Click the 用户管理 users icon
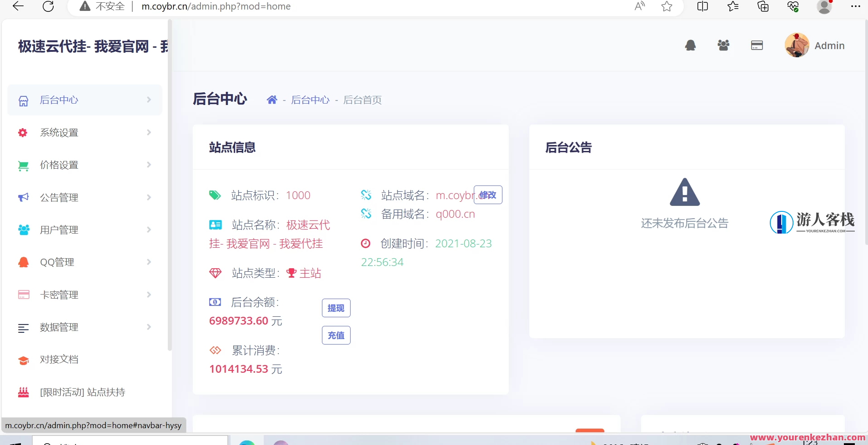 (x=23, y=230)
